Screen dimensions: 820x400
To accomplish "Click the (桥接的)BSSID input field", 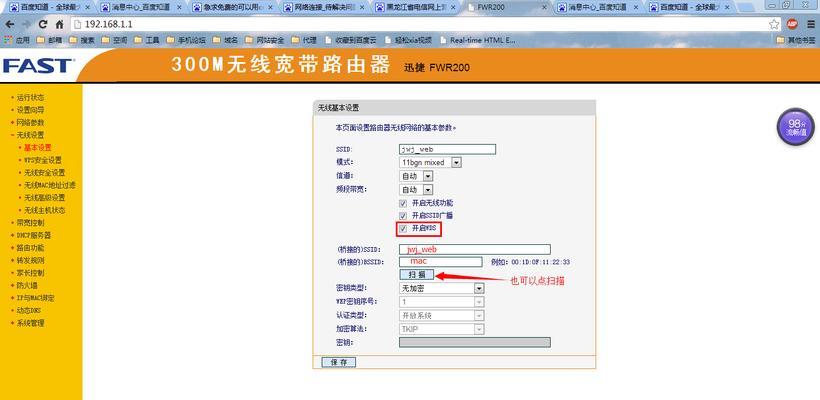I will (440, 262).
